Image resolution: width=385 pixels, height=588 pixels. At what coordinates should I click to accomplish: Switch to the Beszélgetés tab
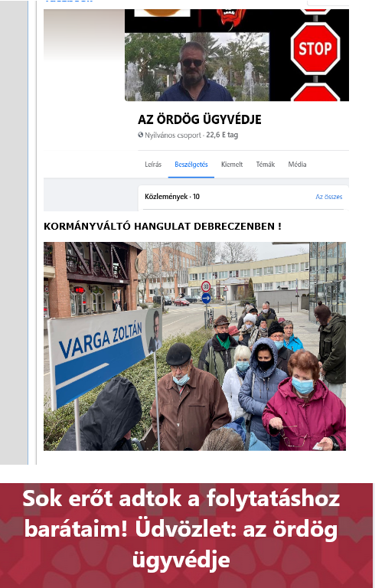pos(191,165)
